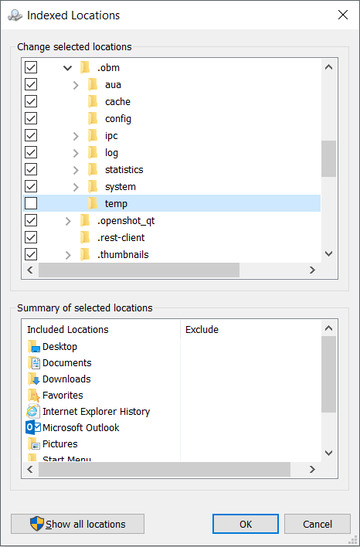This screenshot has width=360, height=547.
Task: Click the Show all locations button
Action: pyautogui.click(x=77, y=524)
